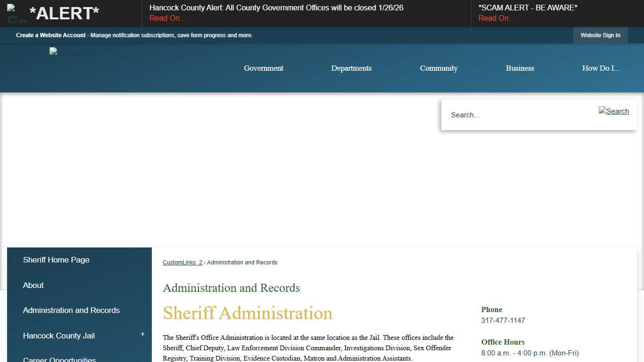This screenshot has width=644, height=362.
Task: Select About in the sidebar
Action: (33, 285)
